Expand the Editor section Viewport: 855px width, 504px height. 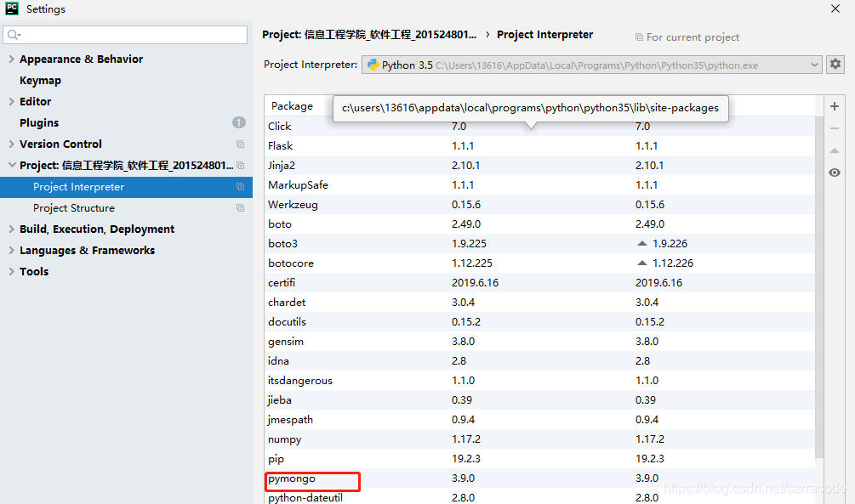[11, 101]
